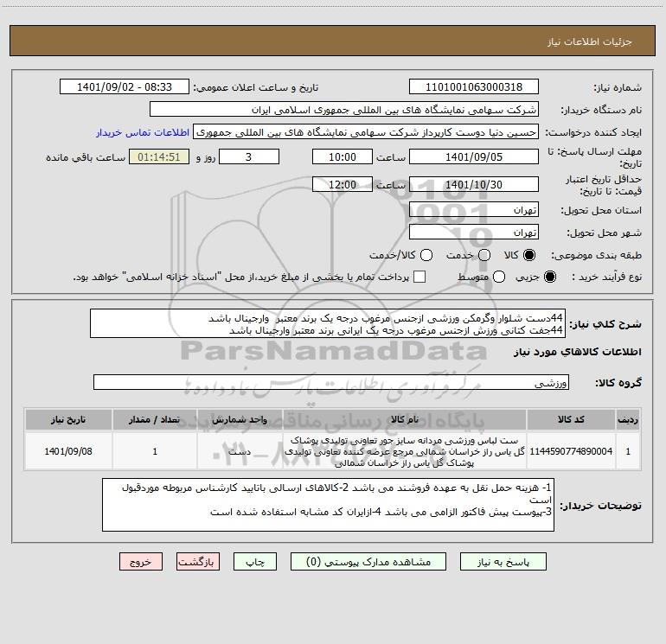666x644 pixels.
Task: Click the واحد شمارش column header
Action: [x=240, y=419]
